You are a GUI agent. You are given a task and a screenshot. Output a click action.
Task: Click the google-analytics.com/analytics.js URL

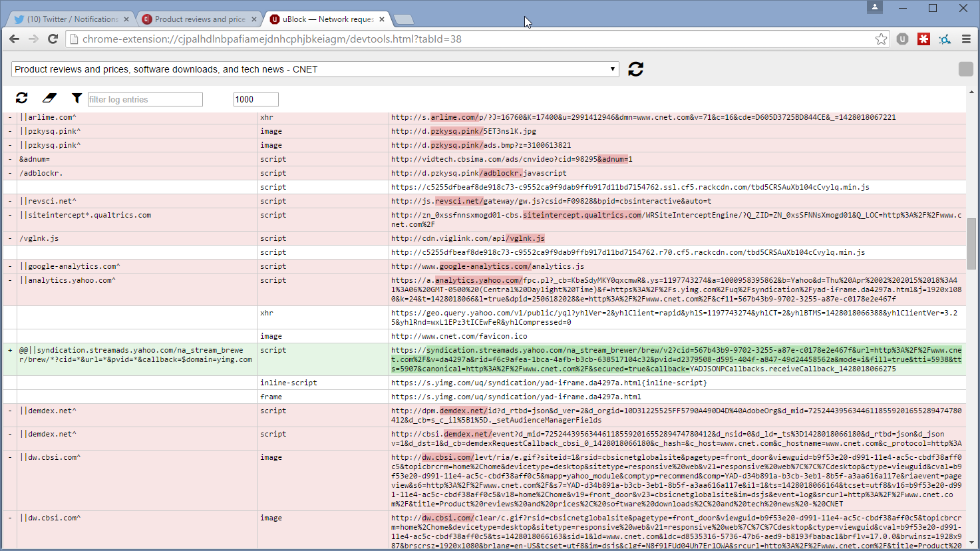488,266
